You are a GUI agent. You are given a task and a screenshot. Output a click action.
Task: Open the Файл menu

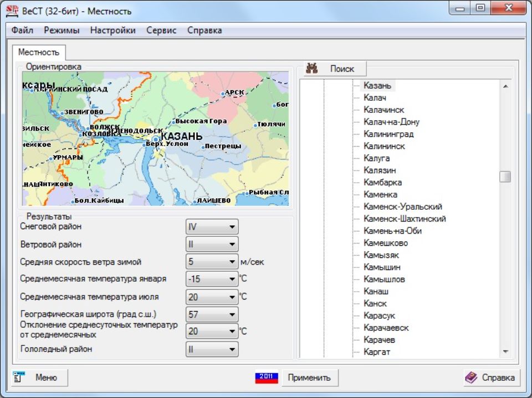pos(22,30)
